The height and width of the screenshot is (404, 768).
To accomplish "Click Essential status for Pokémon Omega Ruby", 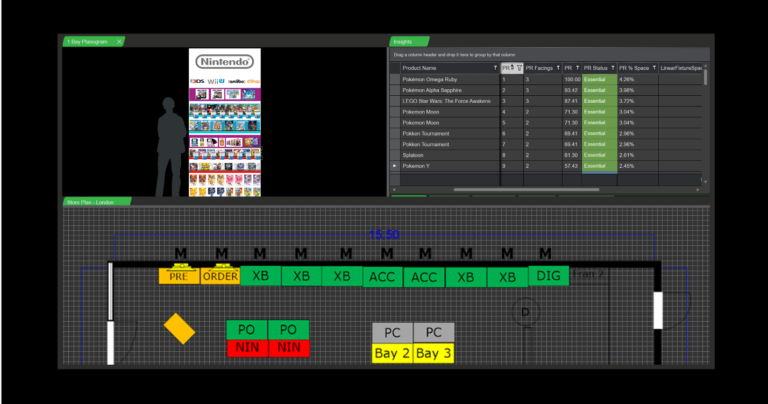I will click(599, 79).
